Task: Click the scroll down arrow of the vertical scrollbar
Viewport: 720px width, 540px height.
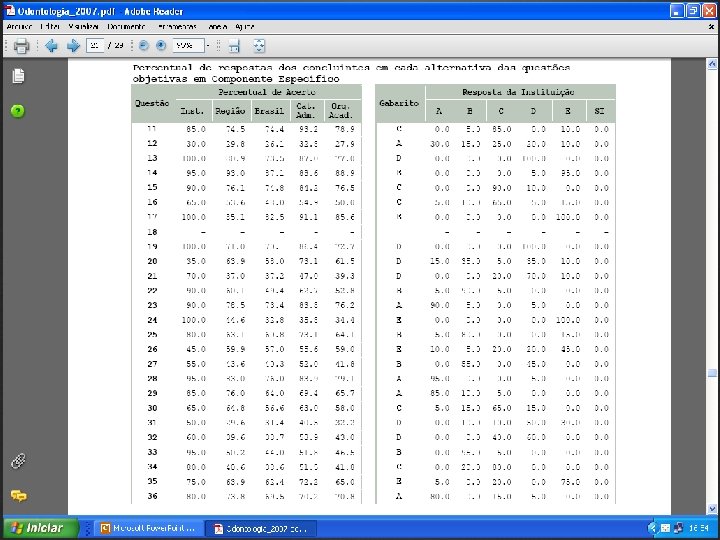Action: (712, 508)
